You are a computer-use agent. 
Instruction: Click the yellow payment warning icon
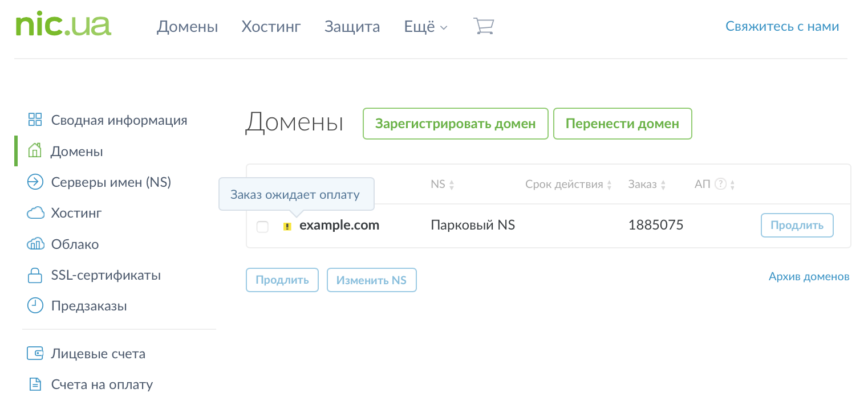[287, 227]
